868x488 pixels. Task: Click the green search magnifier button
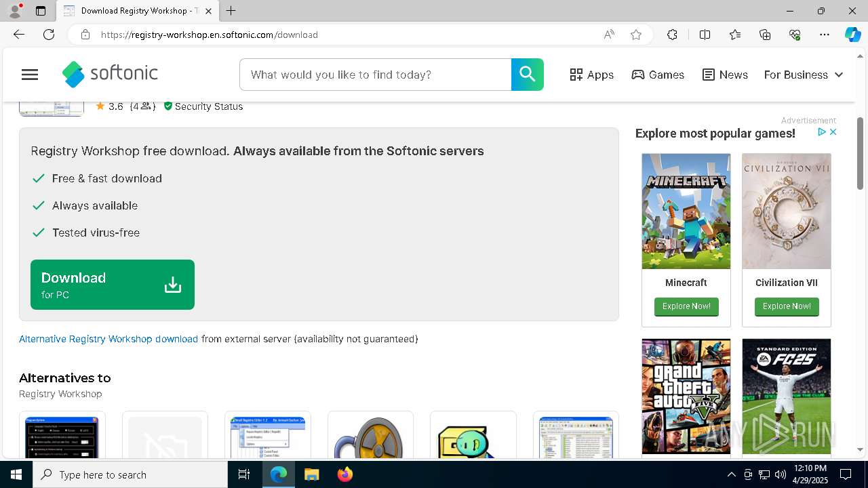pos(528,75)
